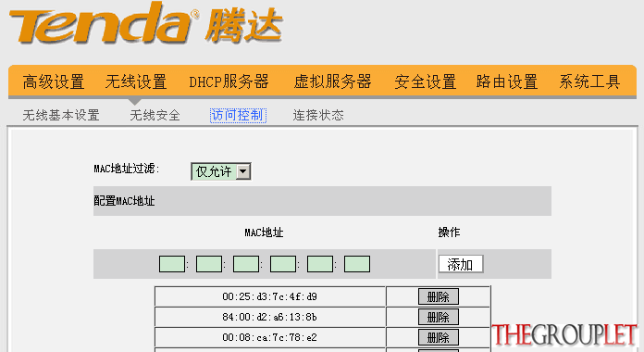The width and height of the screenshot is (644, 352).
Task: Click the MAC地址 column header
Action: click(x=264, y=233)
